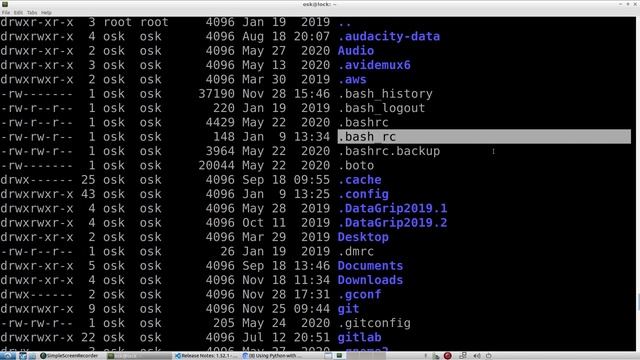Click the .dmrc filename
The height and width of the screenshot is (360, 640).
[356, 251]
